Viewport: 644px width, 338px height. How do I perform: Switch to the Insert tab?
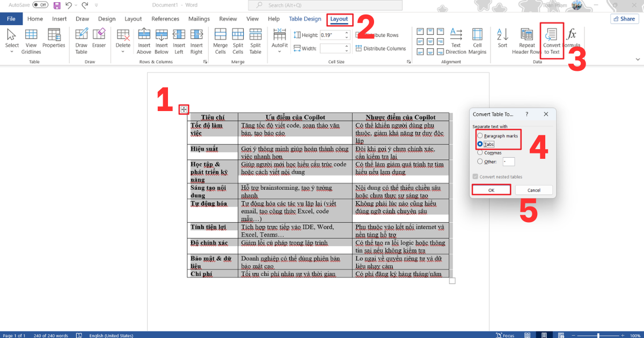point(60,19)
